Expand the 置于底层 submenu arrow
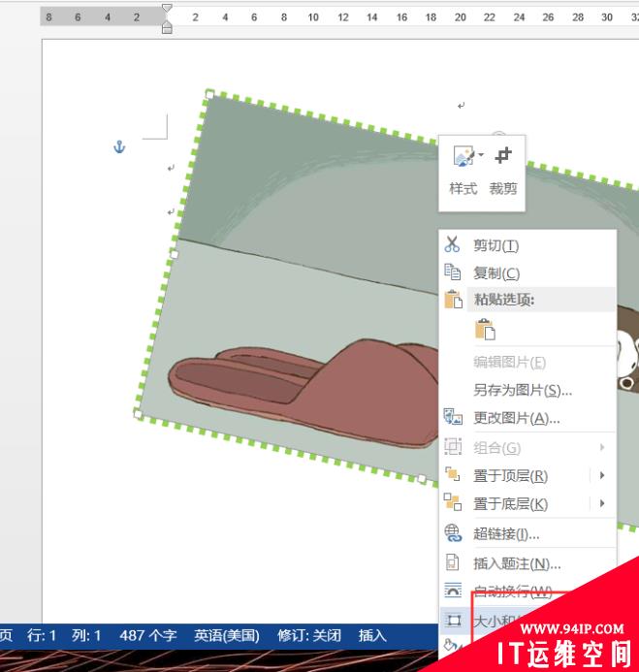The width and height of the screenshot is (639, 672). point(602,503)
